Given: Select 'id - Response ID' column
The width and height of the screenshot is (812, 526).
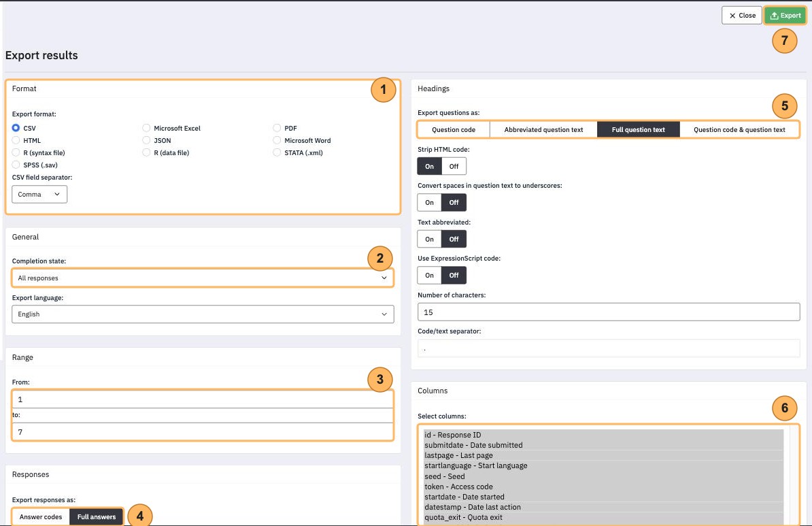Looking at the screenshot, I should pos(603,435).
